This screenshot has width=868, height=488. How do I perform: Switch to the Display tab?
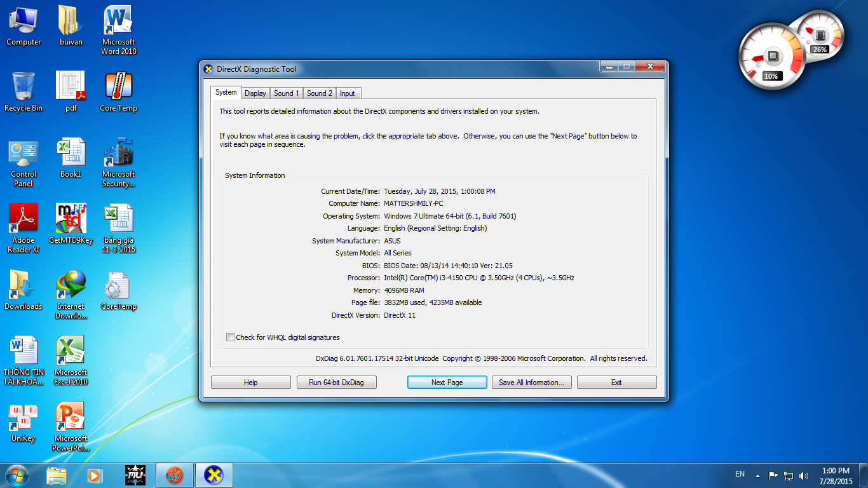point(255,93)
